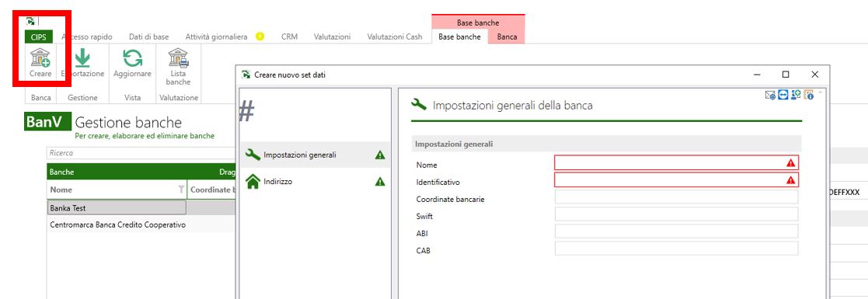The image size is (868, 299).
Task: Open the CIPS application menu tab
Action: pyautogui.click(x=39, y=37)
